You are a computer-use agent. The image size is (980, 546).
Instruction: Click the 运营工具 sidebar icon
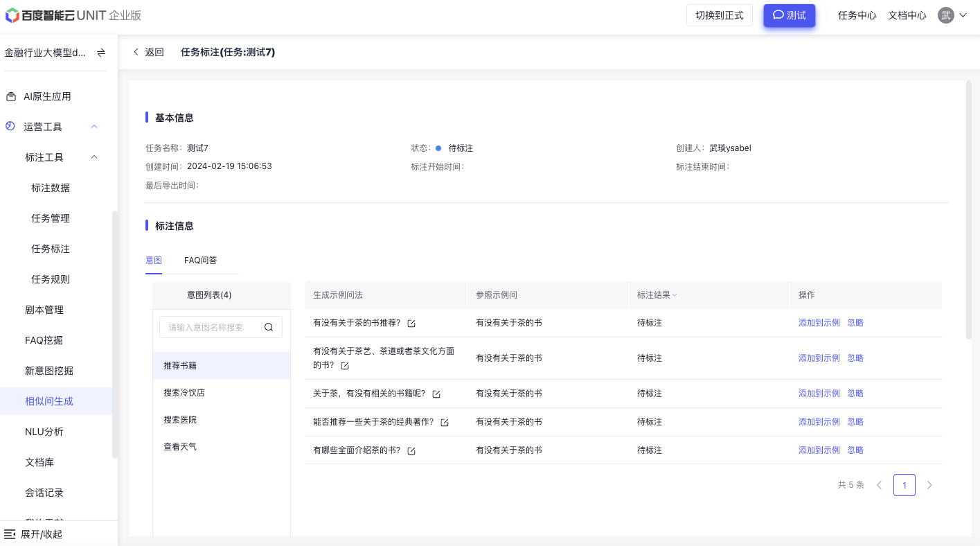(x=10, y=126)
